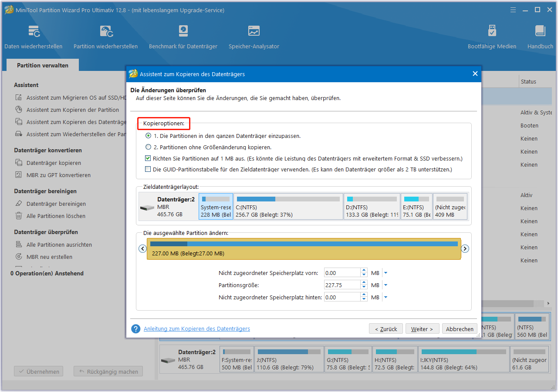Select option 1 fit partitions to whole disk

(x=149, y=136)
